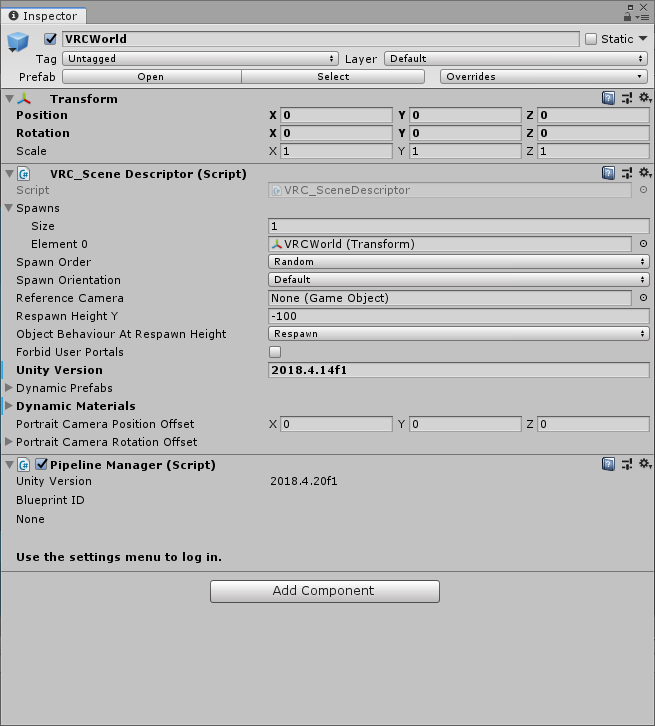Screen dimensions: 655x726
Task: Click prefab Open button
Action: (x=152, y=76)
